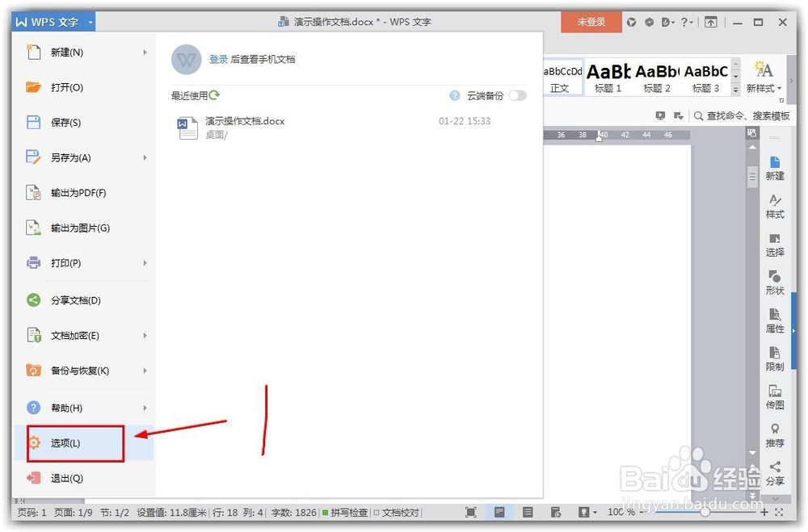Expand the 另存为(A) submenu arrow
The image size is (808, 532).
coord(145,157)
